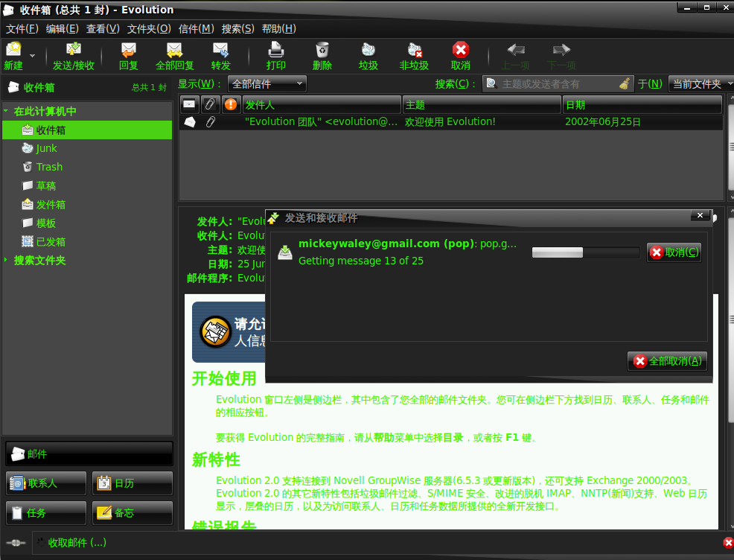Open the 当前文件夹 scope dropdown
Screen dimensions: 734x560
701,84
